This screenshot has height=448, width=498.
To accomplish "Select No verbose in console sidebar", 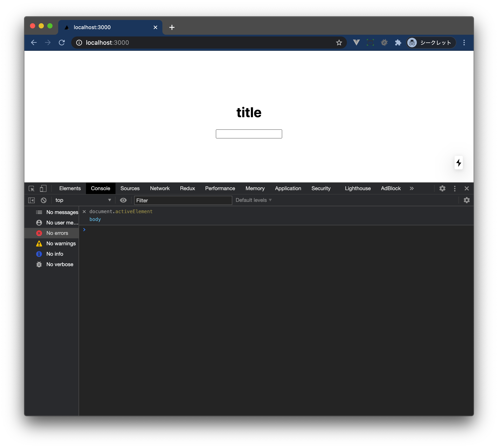I will (52, 264).
